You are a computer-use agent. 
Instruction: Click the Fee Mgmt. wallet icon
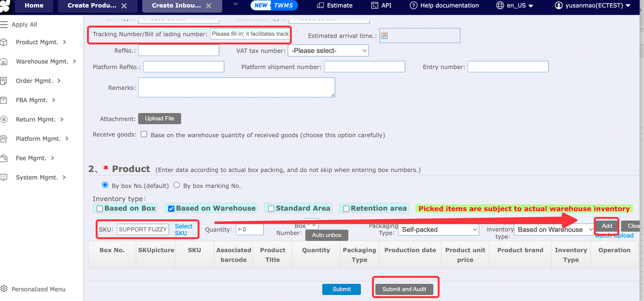4,158
